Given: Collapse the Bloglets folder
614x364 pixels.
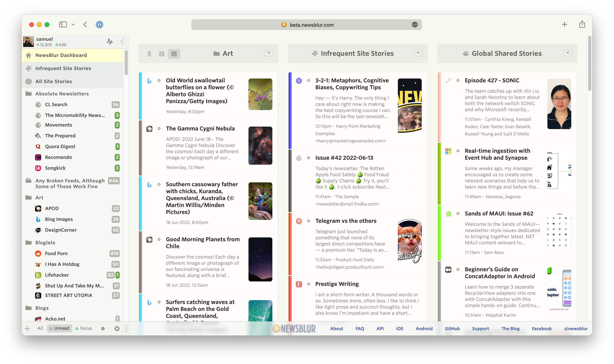Looking at the screenshot, I should coord(28,243).
